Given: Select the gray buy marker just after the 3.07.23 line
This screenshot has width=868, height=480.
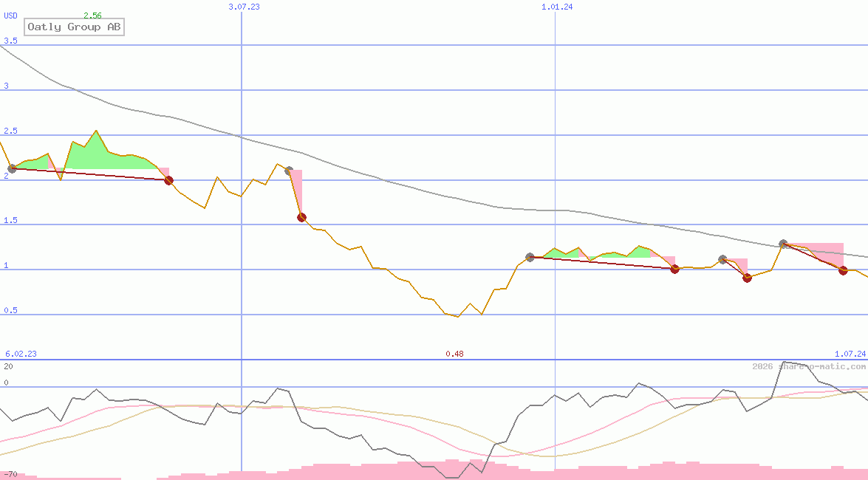Looking at the screenshot, I should click(x=289, y=171).
